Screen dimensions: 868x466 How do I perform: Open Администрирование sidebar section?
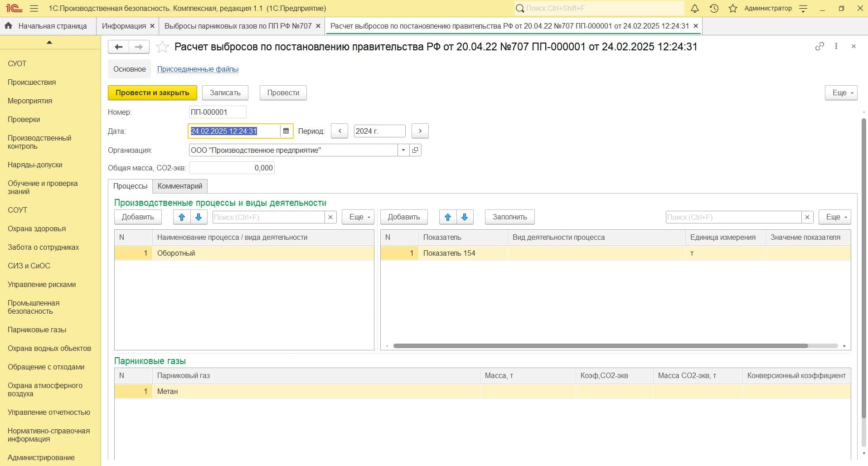point(41,457)
